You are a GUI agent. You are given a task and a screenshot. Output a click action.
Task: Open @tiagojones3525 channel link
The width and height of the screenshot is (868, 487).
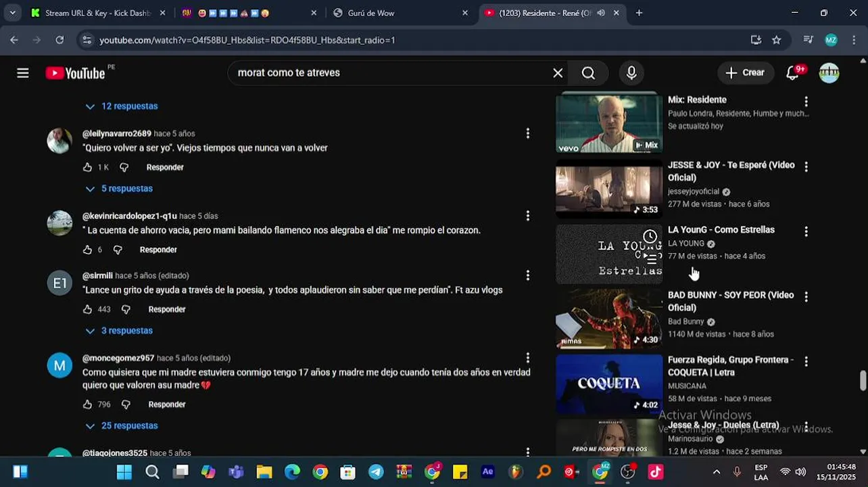pos(115,453)
